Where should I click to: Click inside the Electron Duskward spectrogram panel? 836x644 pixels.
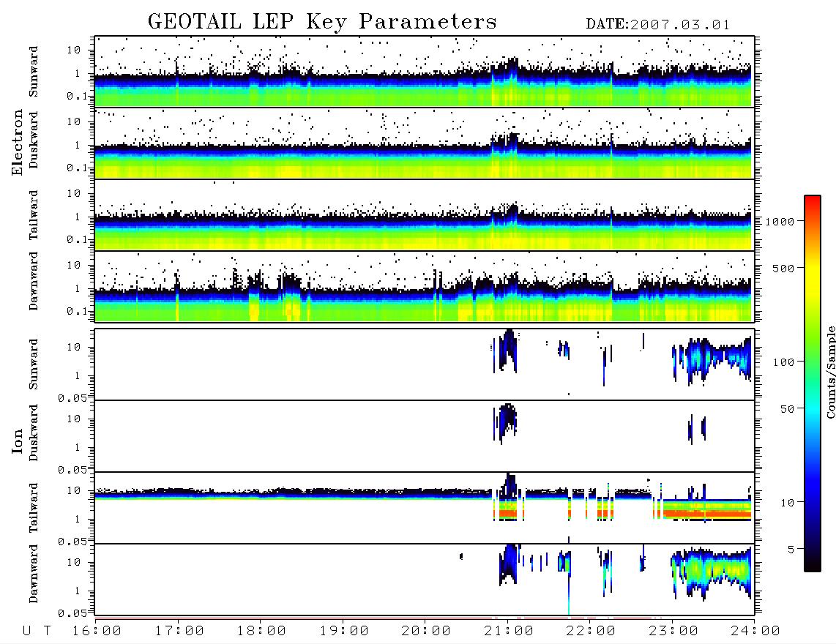point(425,143)
